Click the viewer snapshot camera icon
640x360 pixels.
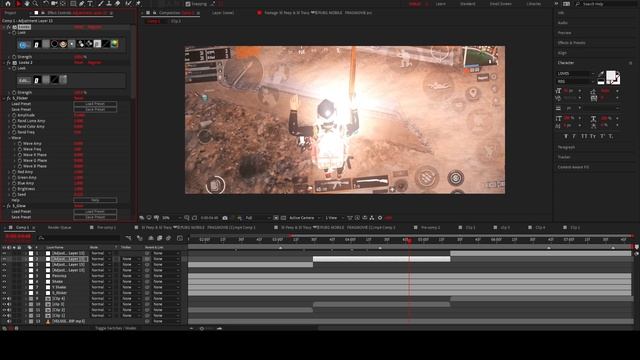[225, 218]
